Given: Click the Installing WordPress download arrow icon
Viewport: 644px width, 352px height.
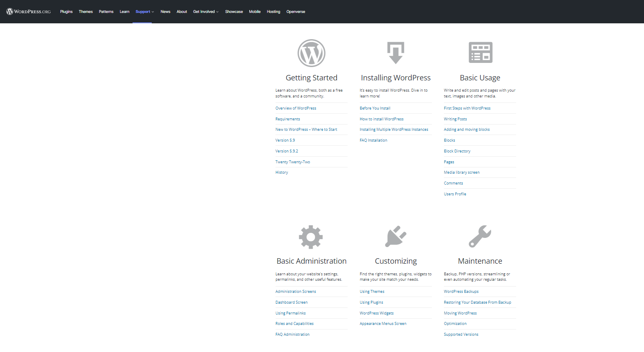Looking at the screenshot, I should pos(396,53).
